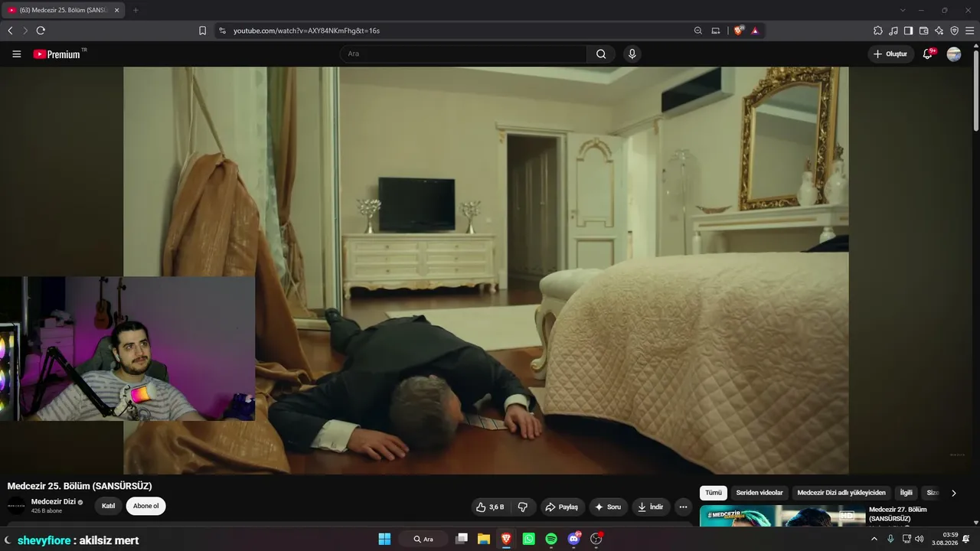Open Task View on the taskbar
Screen dimensions: 980x551
[x=462, y=539]
